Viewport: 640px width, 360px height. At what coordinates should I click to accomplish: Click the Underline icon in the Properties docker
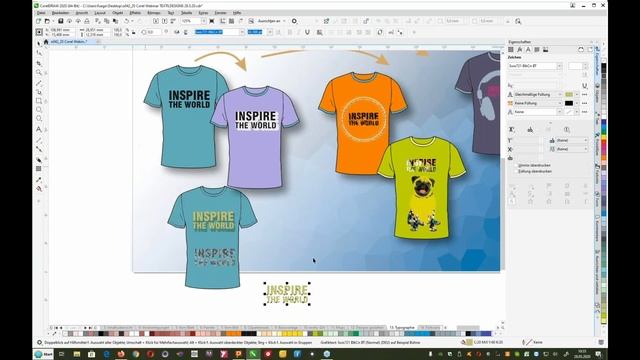(x=584, y=85)
